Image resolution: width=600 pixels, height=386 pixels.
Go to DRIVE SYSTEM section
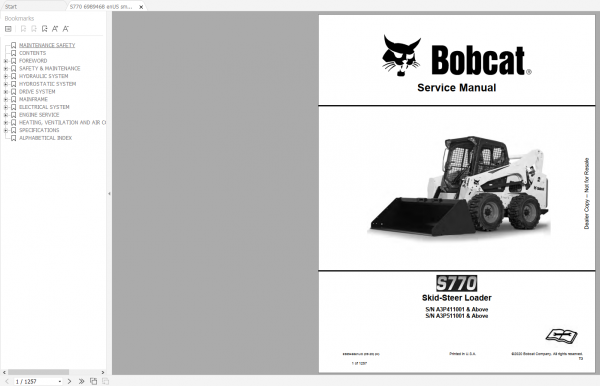pyautogui.click(x=37, y=92)
